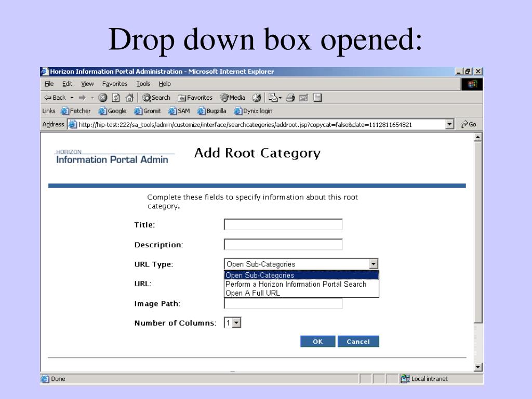Viewport: 532px width, 399px height.
Task: Open the Mail toolbar icon
Action: coord(273,98)
